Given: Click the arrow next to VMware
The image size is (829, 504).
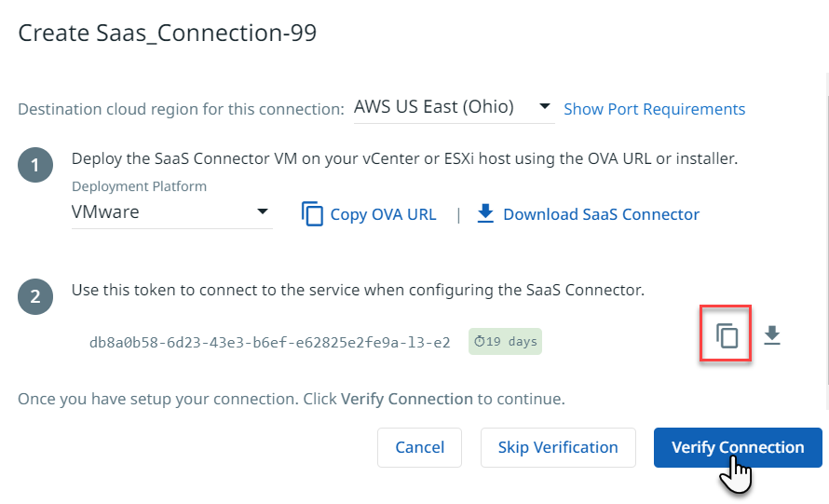Looking at the screenshot, I should 262,212.
